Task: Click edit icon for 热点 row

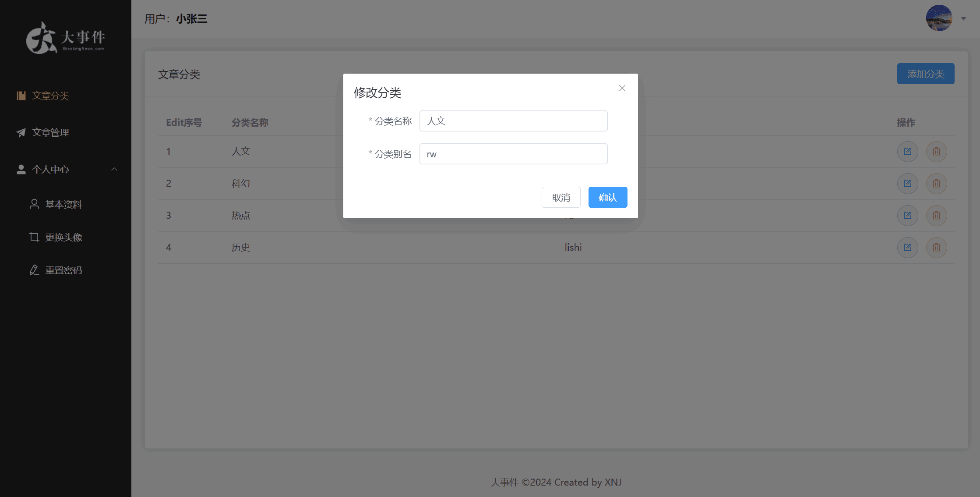Action: (907, 216)
